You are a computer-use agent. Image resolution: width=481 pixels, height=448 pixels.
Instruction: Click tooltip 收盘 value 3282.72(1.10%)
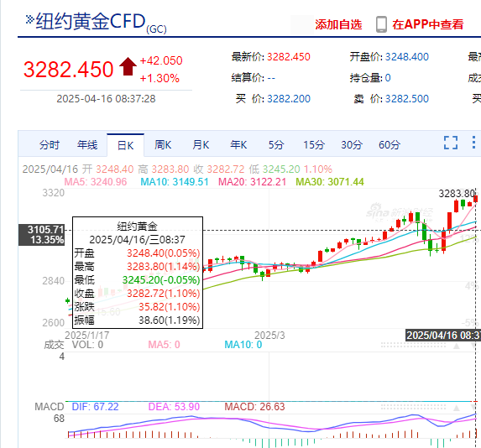coord(163,294)
